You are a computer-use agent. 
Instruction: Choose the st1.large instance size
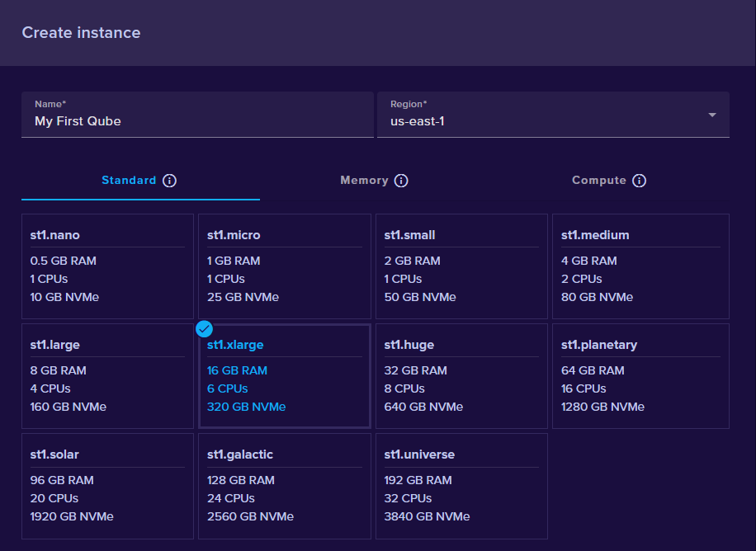[x=107, y=376]
